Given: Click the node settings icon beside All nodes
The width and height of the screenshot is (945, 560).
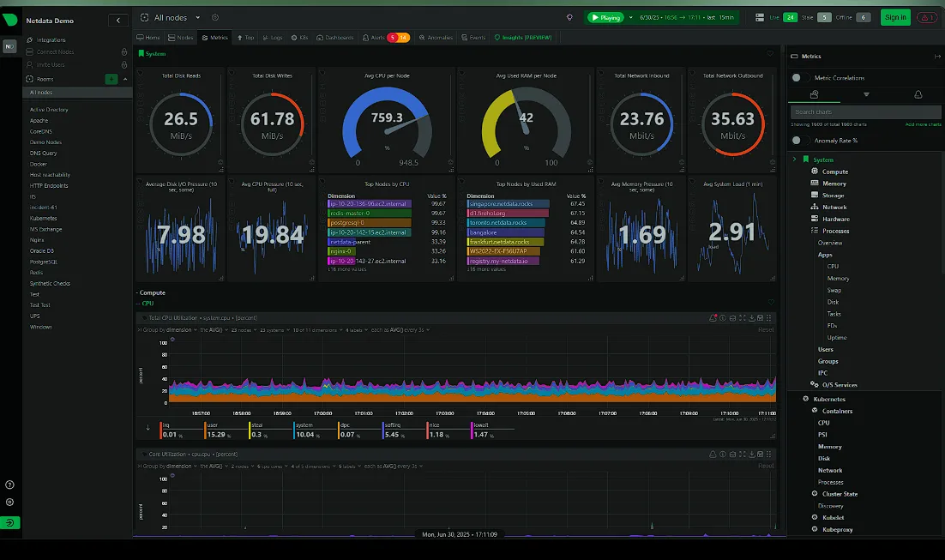Looking at the screenshot, I should (215, 17).
